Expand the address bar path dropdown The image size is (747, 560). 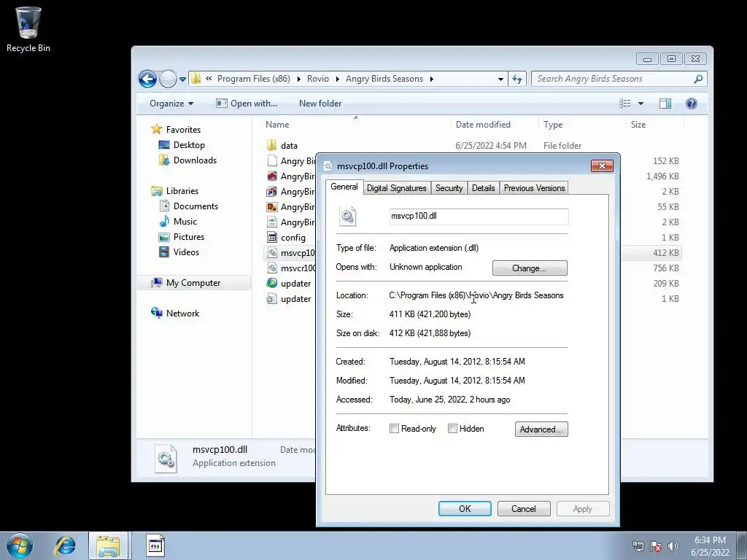point(500,79)
